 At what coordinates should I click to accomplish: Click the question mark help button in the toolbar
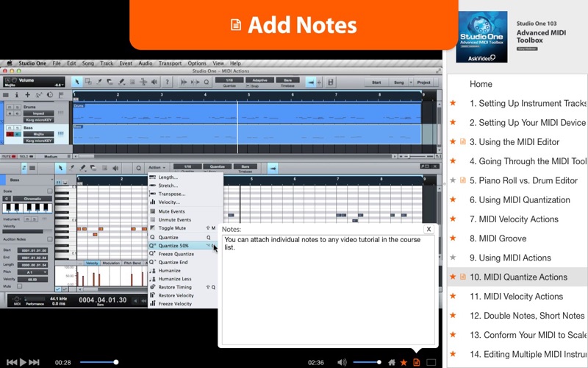coord(167,82)
